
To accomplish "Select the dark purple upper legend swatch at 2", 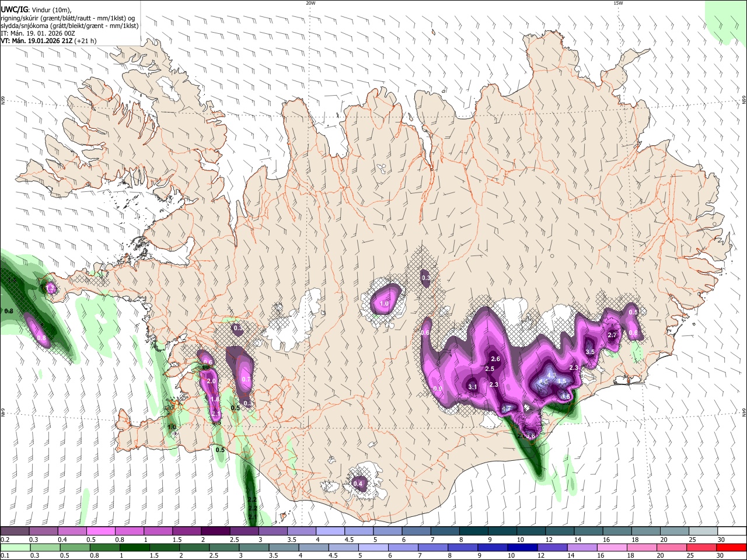I will pyautogui.click(x=215, y=531).
